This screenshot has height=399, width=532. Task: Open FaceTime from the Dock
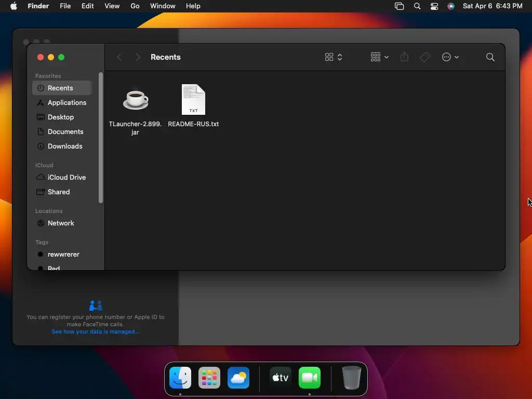[310, 378]
